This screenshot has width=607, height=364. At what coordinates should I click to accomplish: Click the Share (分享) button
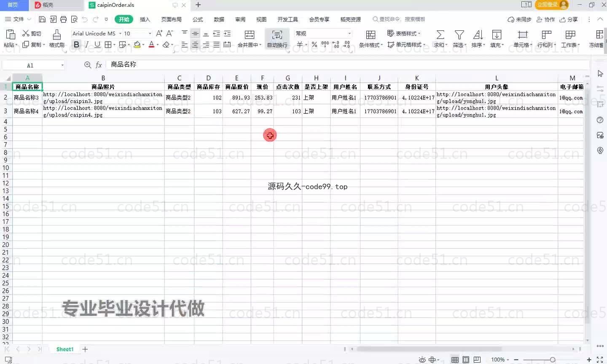568,19
